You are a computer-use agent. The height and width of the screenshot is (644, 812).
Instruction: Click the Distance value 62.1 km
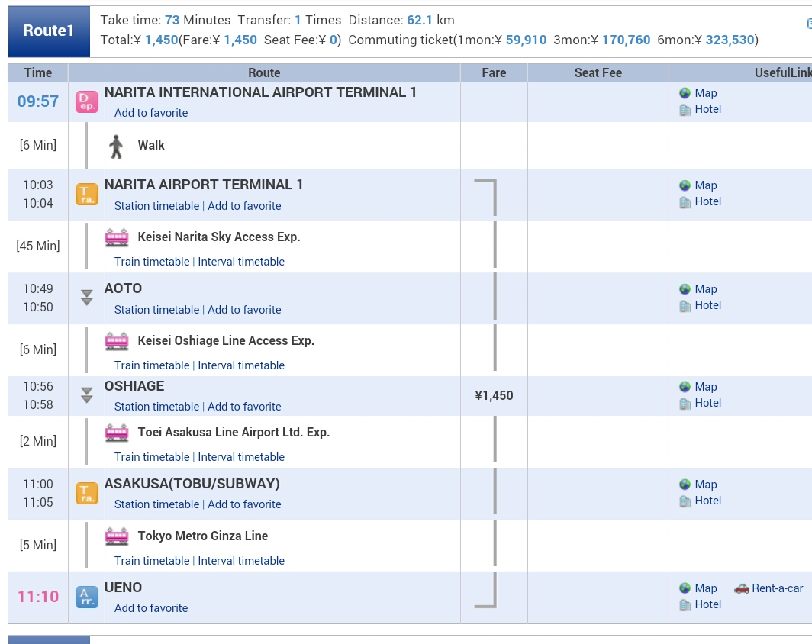tap(431, 20)
